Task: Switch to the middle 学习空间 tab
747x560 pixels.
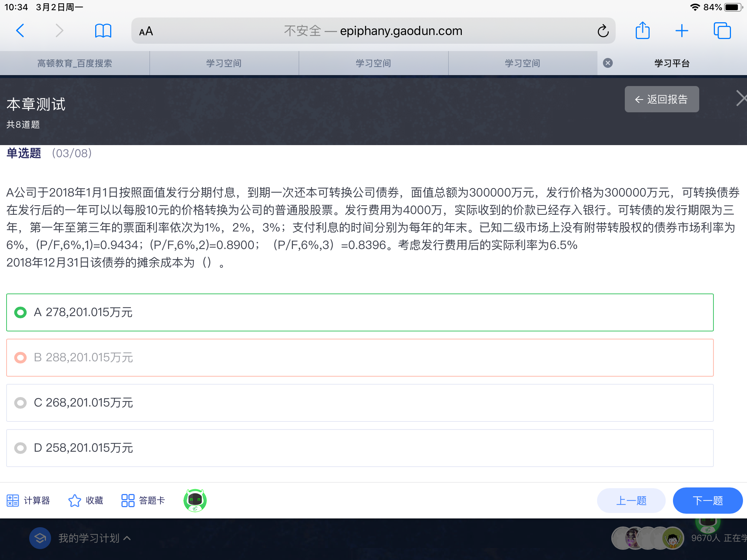Action: 373,63
